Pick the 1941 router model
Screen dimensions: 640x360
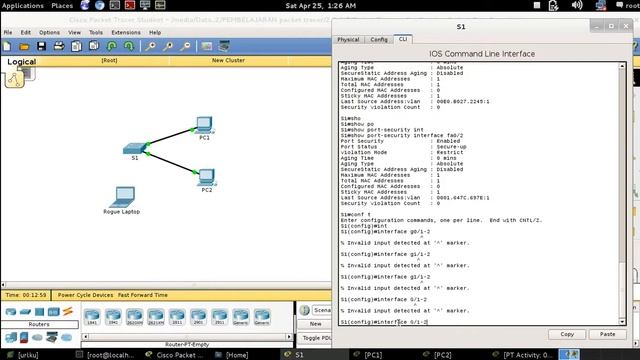pos(113,317)
